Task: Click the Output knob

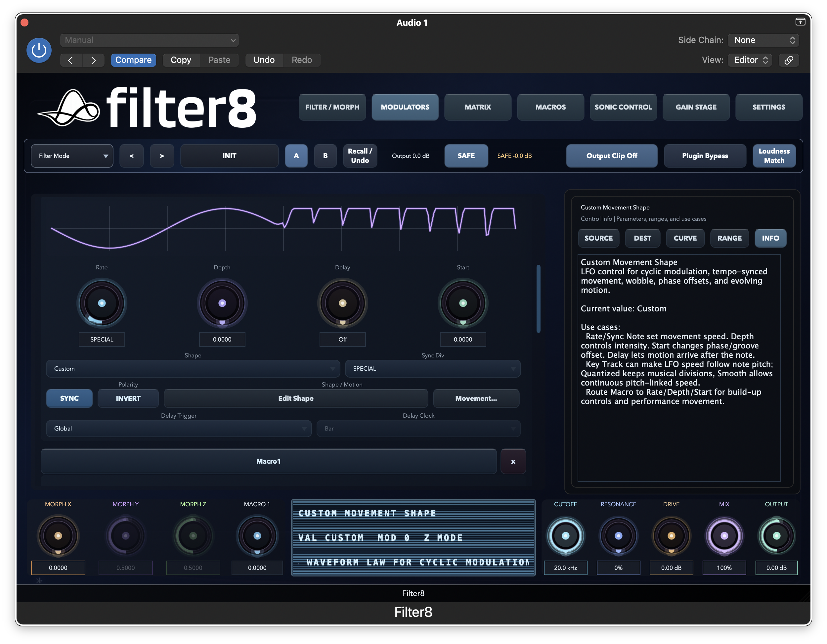Action: (x=776, y=536)
